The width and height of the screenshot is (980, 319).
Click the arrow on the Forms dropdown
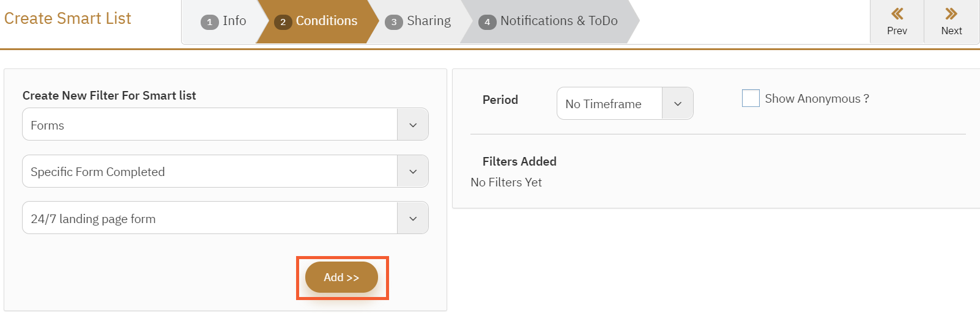tap(413, 125)
